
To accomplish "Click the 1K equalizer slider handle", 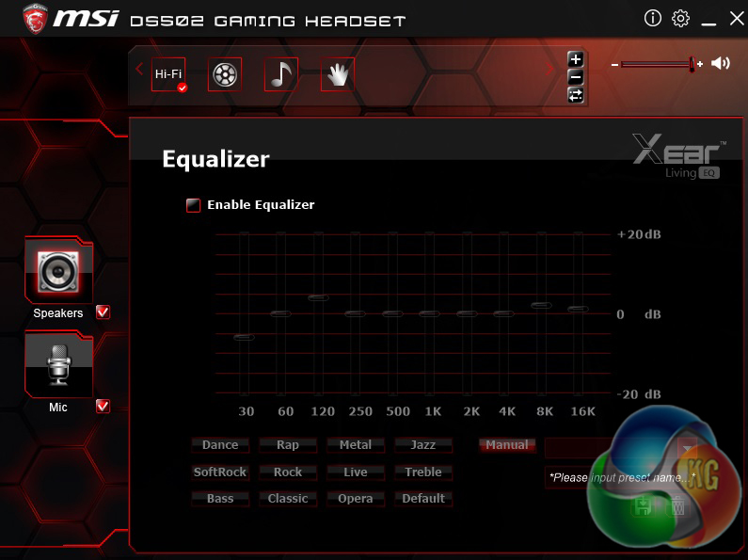I will tap(429, 313).
